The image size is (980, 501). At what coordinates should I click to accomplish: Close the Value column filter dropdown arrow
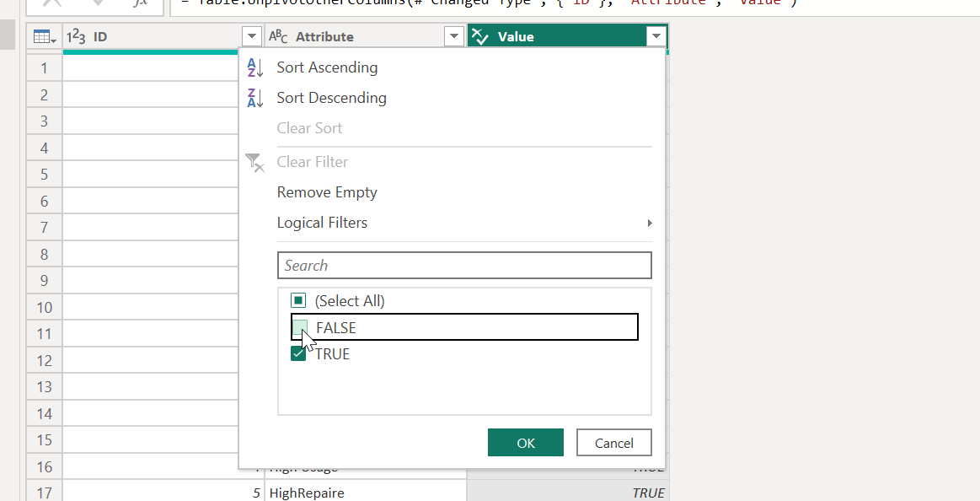pyautogui.click(x=656, y=36)
